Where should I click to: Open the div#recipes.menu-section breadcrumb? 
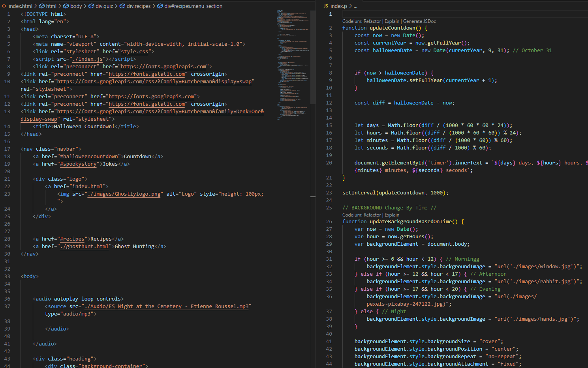[x=190, y=6]
